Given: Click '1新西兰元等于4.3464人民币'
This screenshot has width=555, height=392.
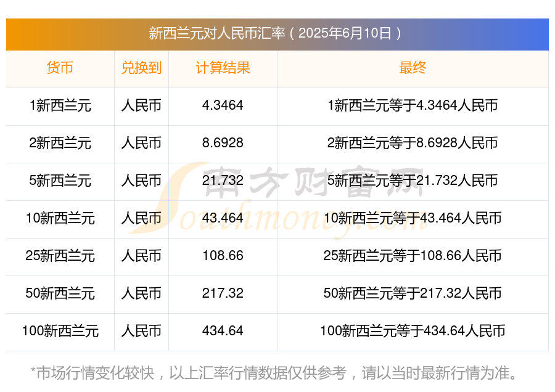Looking at the screenshot, I should pos(413,105).
